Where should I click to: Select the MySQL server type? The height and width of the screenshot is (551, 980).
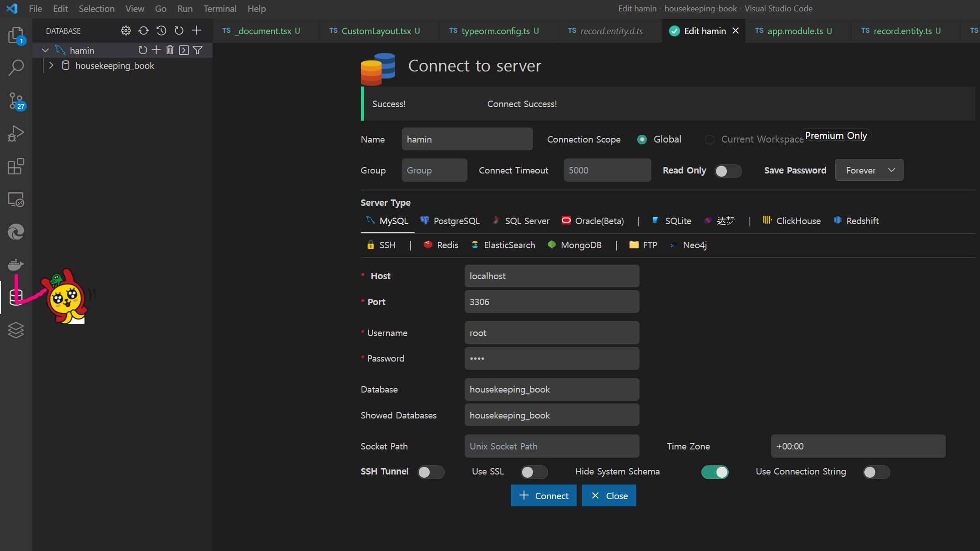387,221
